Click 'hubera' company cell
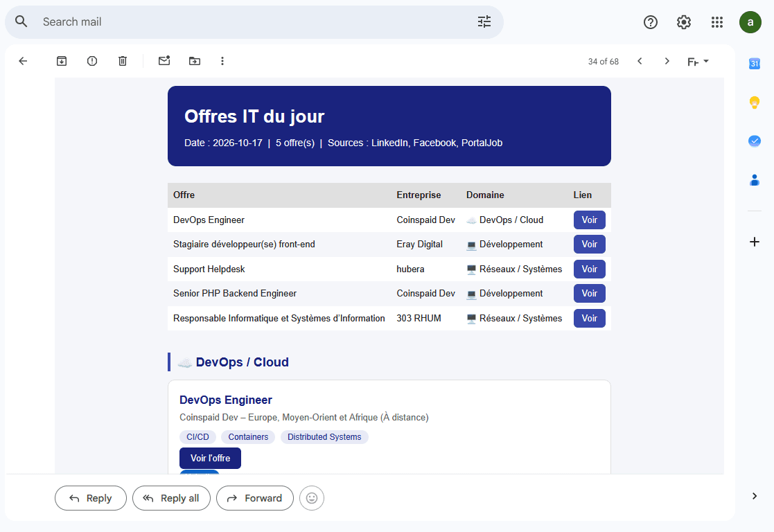774x532 pixels. click(x=410, y=269)
